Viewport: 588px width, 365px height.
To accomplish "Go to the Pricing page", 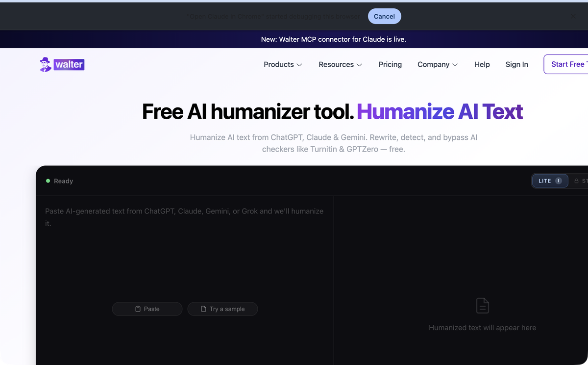I will point(390,64).
